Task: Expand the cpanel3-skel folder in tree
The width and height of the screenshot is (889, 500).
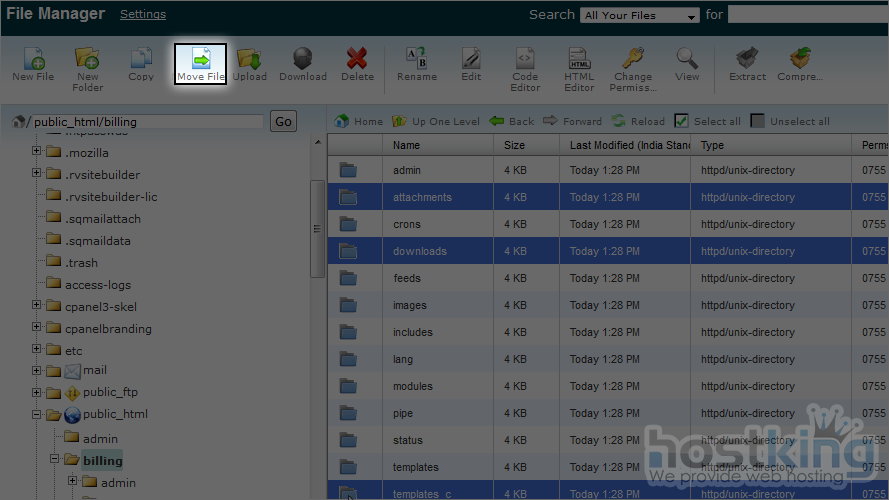Action: 37,305
